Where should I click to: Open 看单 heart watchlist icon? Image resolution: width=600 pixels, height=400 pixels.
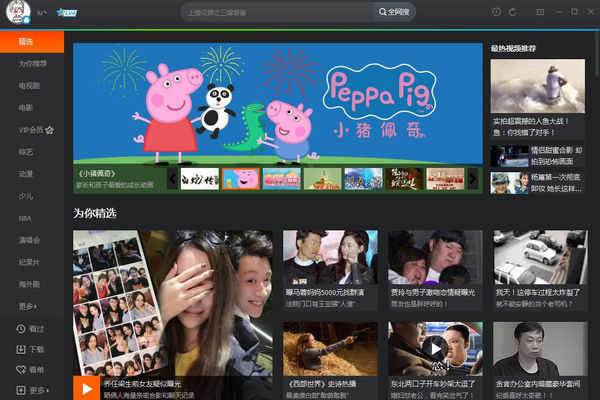tap(21, 370)
